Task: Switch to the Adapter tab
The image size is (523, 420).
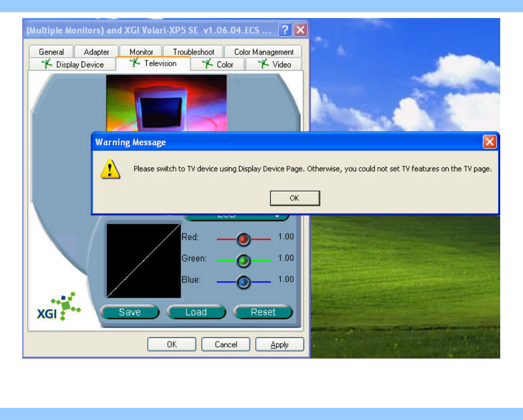Action: point(96,52)
